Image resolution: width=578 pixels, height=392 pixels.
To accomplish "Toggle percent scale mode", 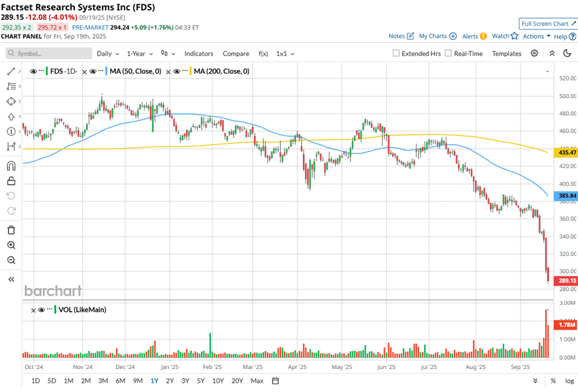I will tap(553, 381).
